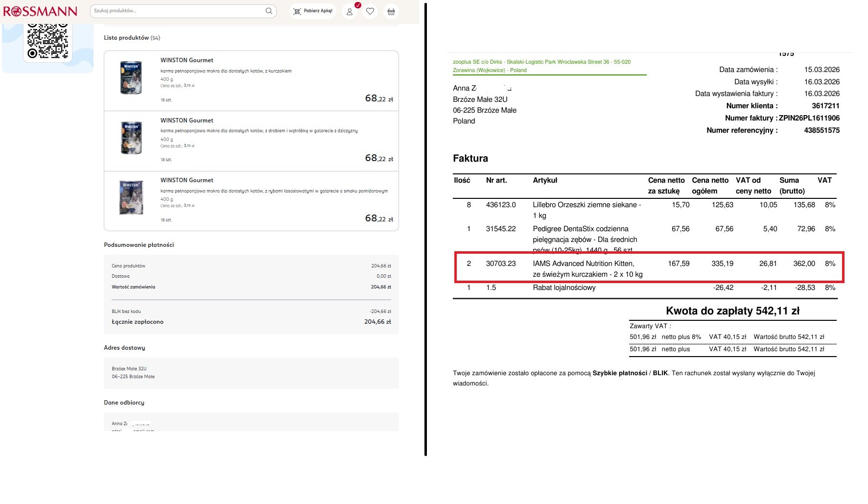The image size is (868, 504).
Task: Select the 'Artykuł' column header
Action: click(x=545, y=180)
